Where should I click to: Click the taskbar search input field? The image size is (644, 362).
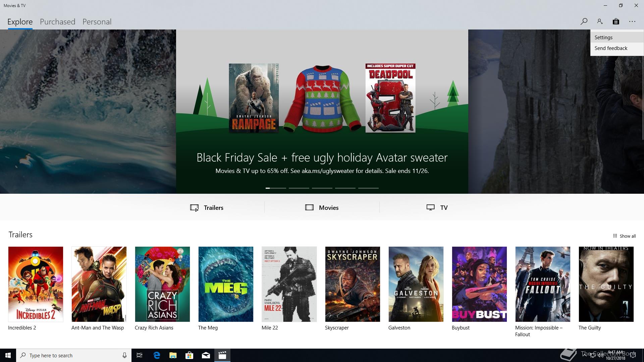click(74, 355)
